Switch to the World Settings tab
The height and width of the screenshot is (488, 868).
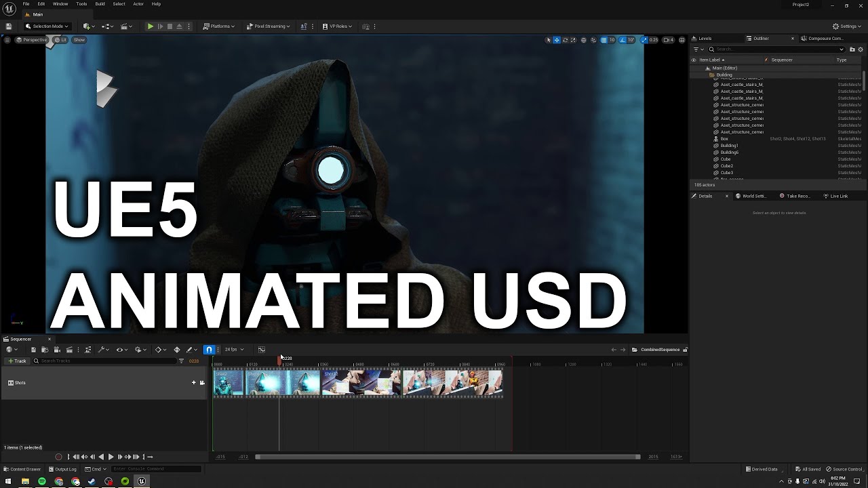pos(751,196)
